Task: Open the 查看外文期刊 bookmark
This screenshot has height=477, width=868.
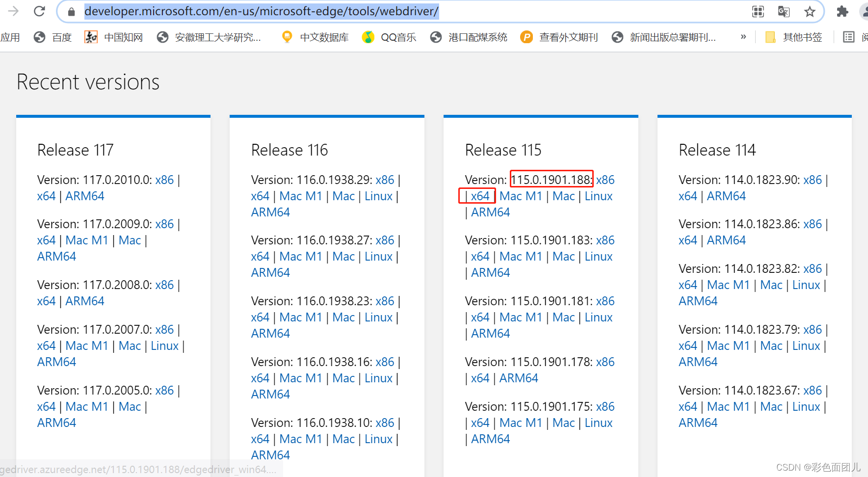Action: [x=559, y=37]
